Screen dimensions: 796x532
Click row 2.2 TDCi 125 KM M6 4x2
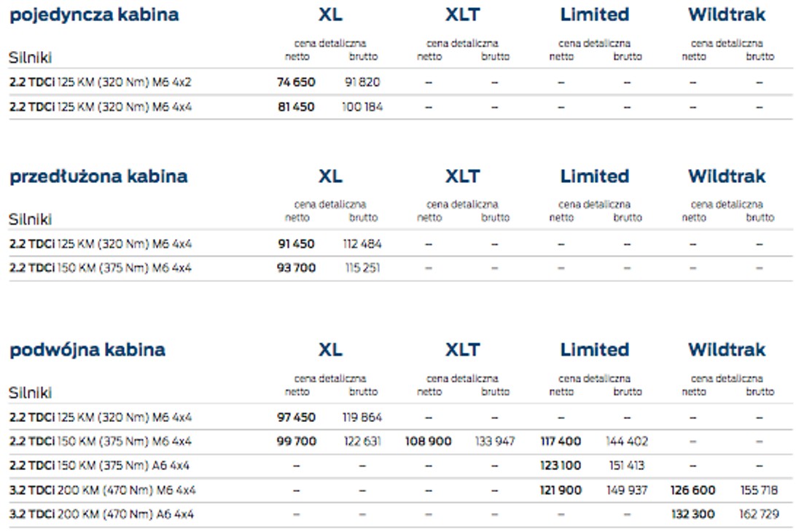coord(400,82)
